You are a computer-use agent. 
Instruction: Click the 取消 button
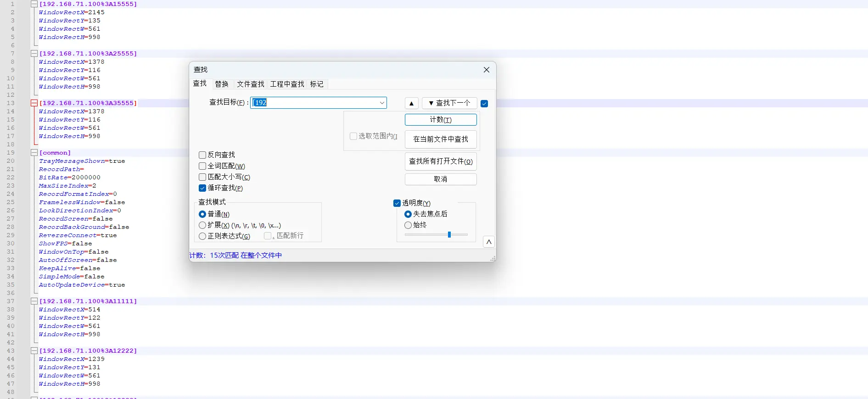[441, 179]
